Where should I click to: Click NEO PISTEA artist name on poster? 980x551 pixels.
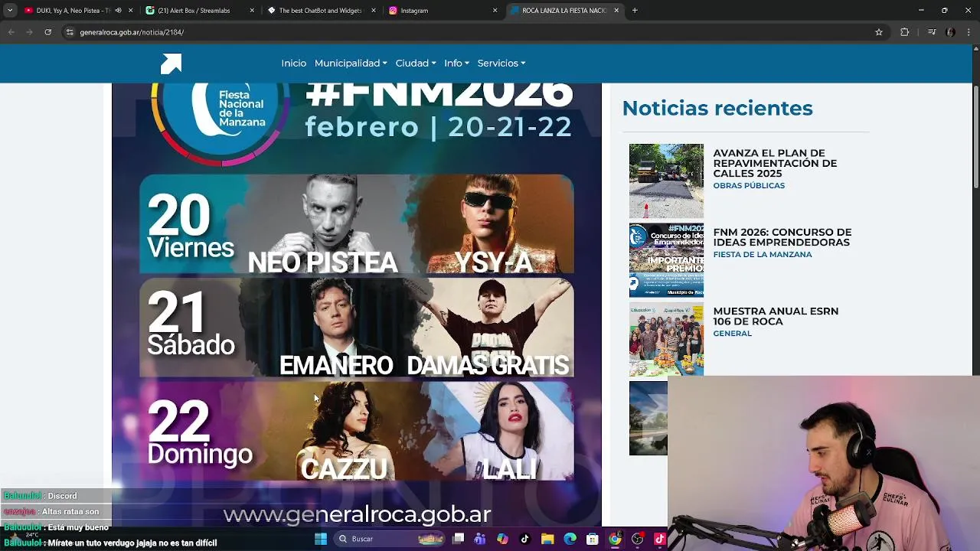point(322,262)
